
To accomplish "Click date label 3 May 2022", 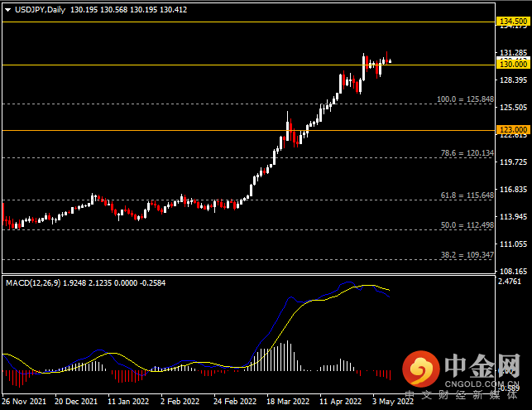I will click(393, 402).
